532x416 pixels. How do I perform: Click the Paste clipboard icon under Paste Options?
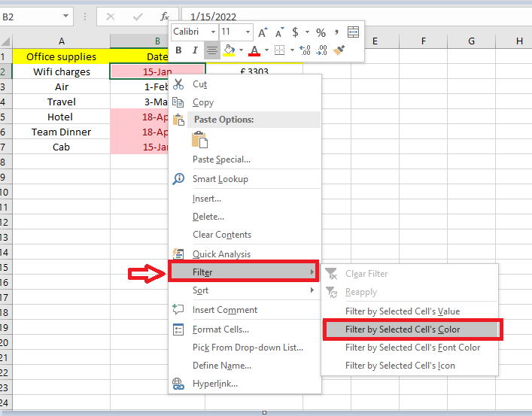coord(199,140)
